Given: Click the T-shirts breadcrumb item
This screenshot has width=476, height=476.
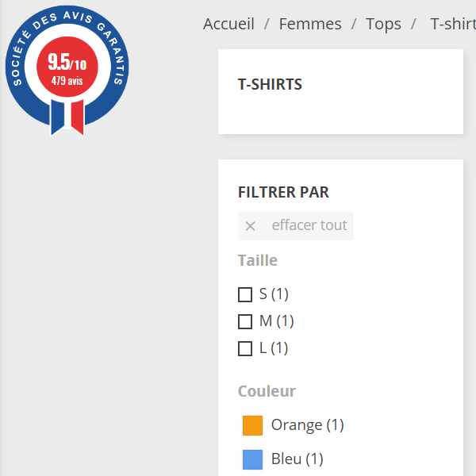Looking at the screenshot, I should (452, 24).
